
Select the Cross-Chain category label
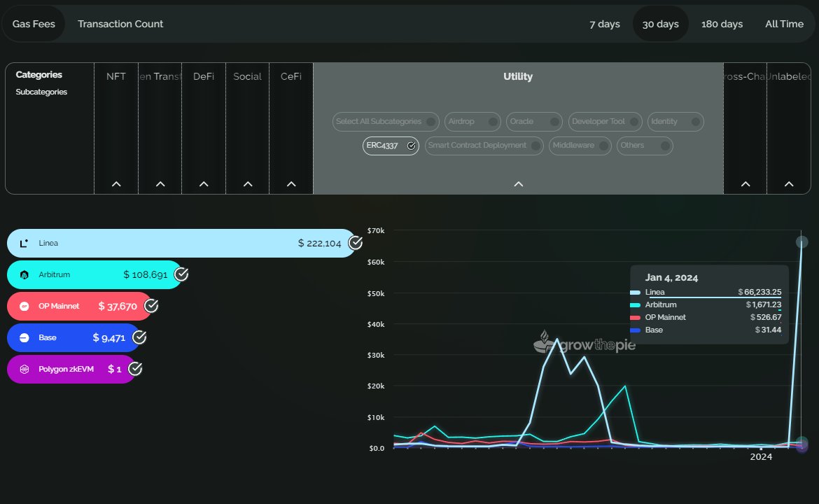point(745,76)
